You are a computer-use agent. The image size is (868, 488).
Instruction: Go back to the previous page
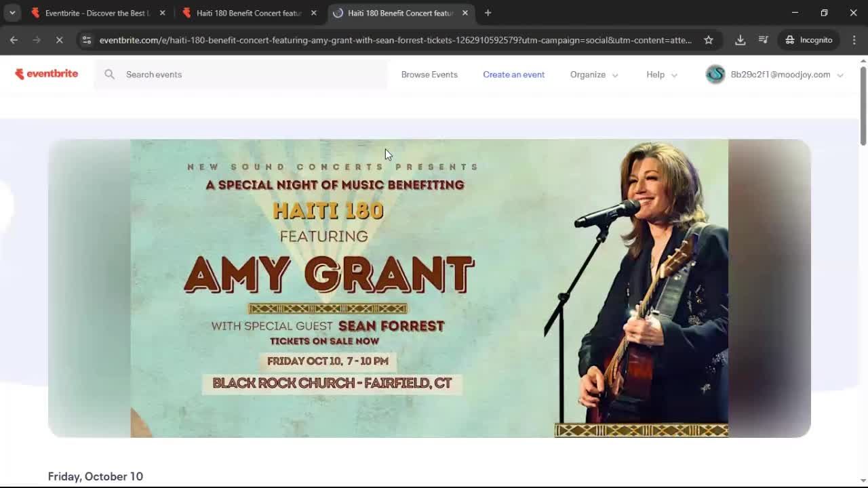pyautogui.click(x=14, y=40)
